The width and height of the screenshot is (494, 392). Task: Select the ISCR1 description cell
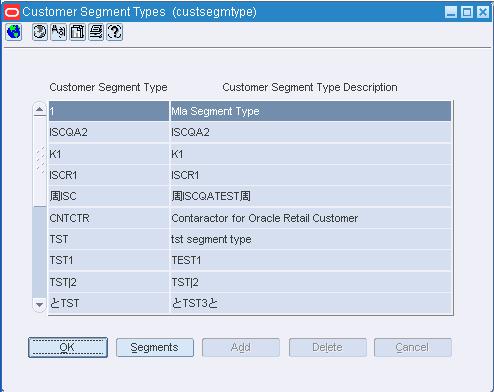311,175
